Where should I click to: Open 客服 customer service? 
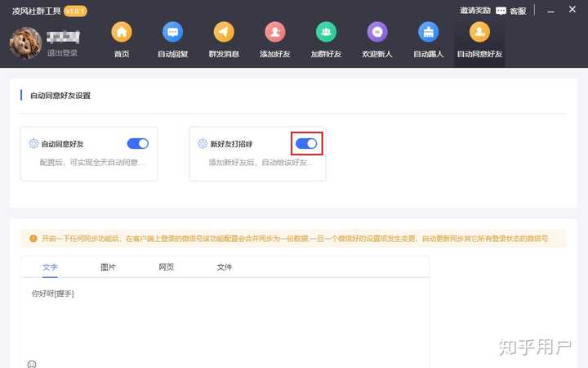pos(518,11)
